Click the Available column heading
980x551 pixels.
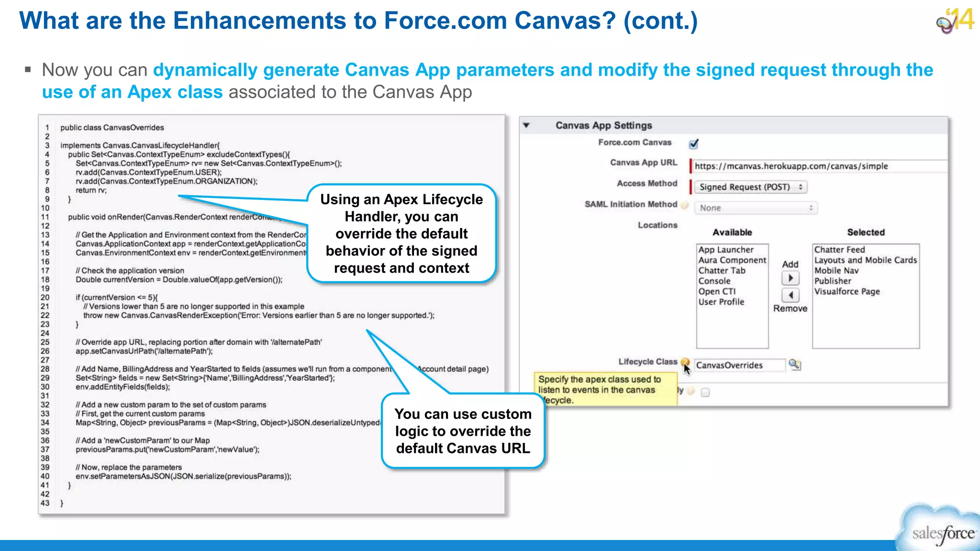click(x=732, y=232)
